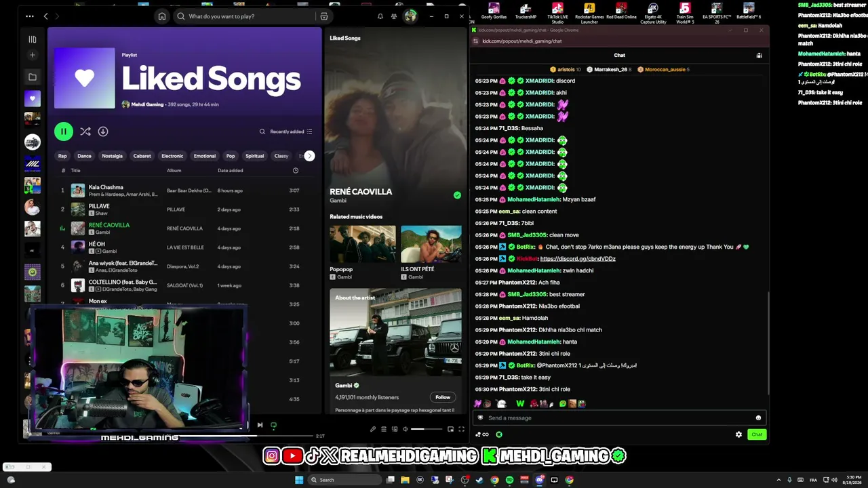Toggle repeat in Spotify player
This screenshot has width=868, height=488.
[x=273, y=426]
